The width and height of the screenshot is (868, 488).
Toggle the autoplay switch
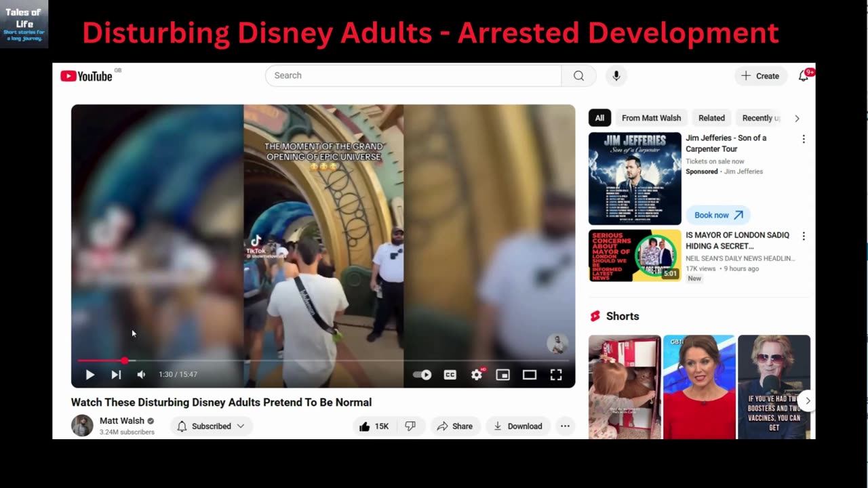click(x=422, y=375)
